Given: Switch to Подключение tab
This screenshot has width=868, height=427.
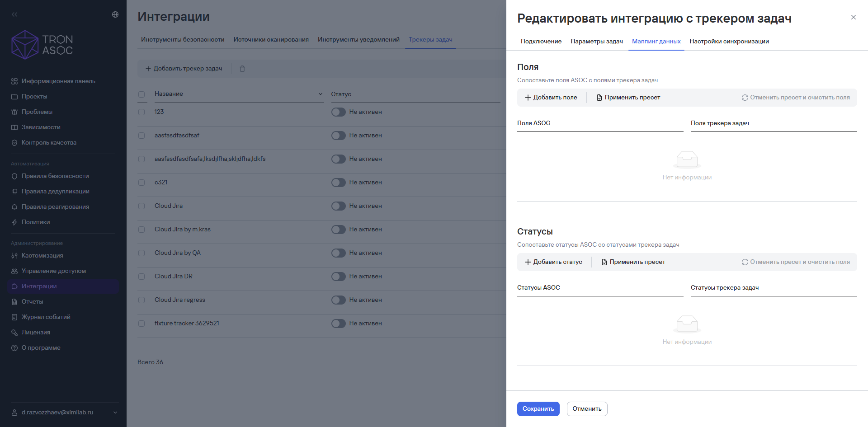Looking at the screenshot, I should 541,42.
